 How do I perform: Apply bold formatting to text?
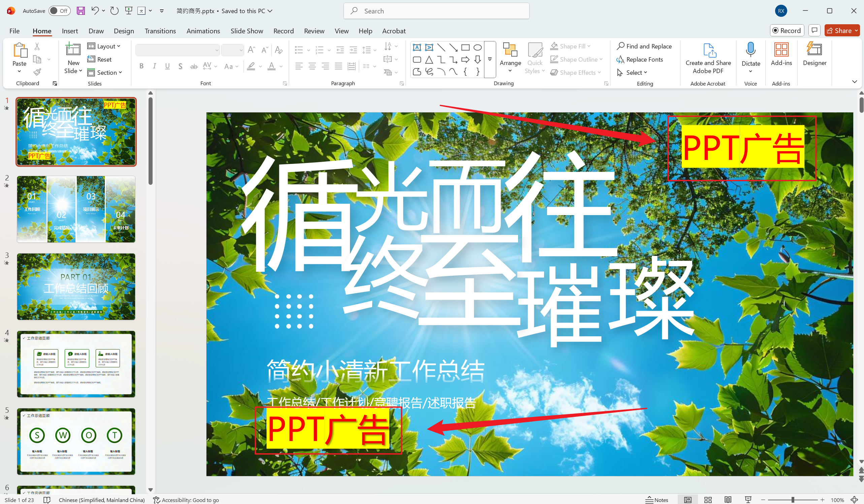click(x=141, y=66)
